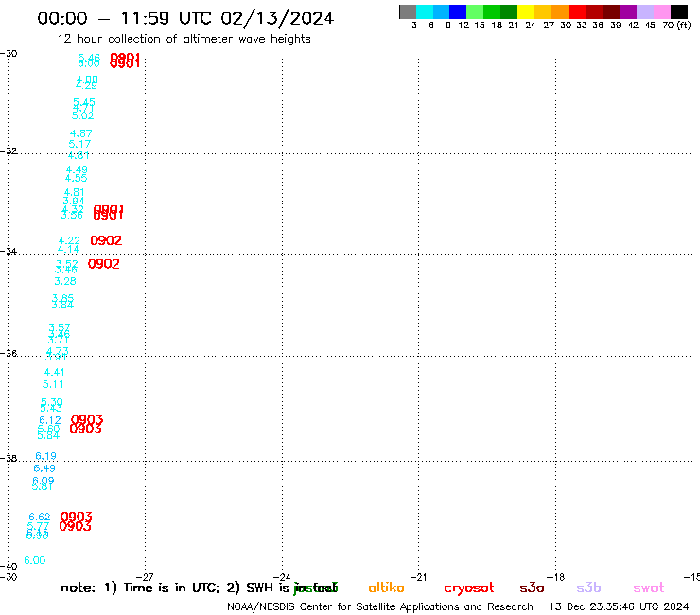This screenshot has height=615, width=700.
Task: Click the timestamp '13 Dec 23:35:46 UTC 2024'
Action: click(619, 606)
